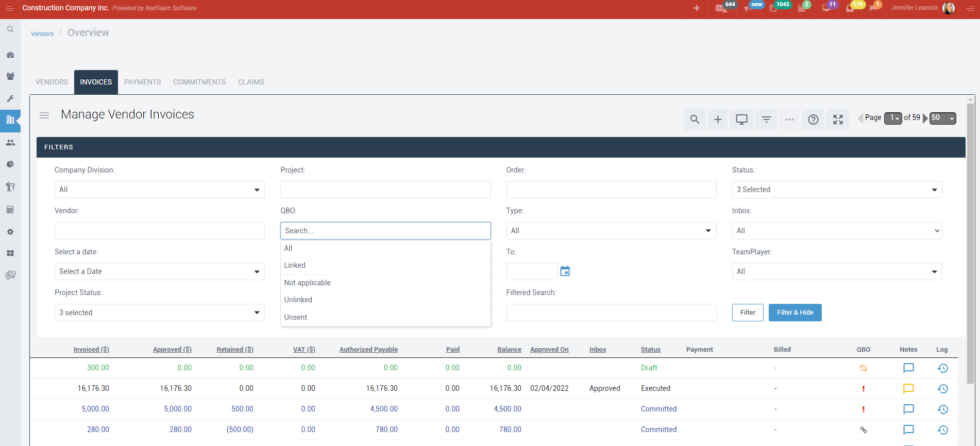
Task: Expand the Company Division dropdown
Action: point(159,190)
